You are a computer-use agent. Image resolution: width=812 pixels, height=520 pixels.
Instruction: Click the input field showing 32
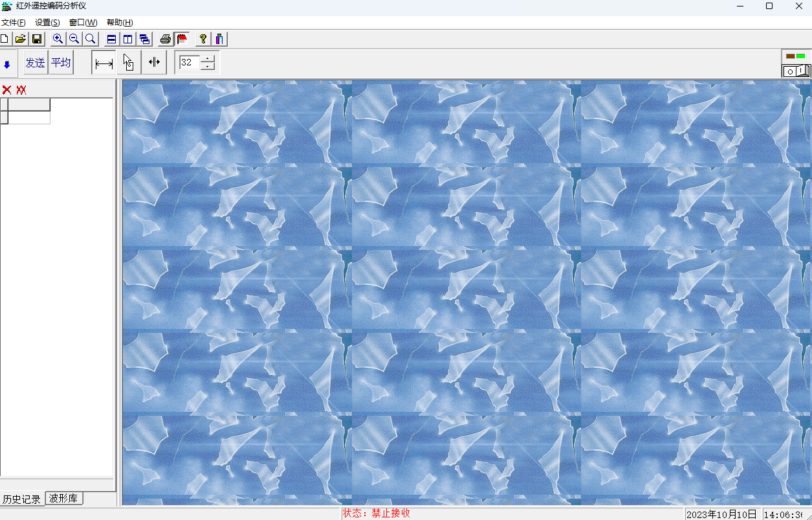pyautogui.click(x=190, y=63)
